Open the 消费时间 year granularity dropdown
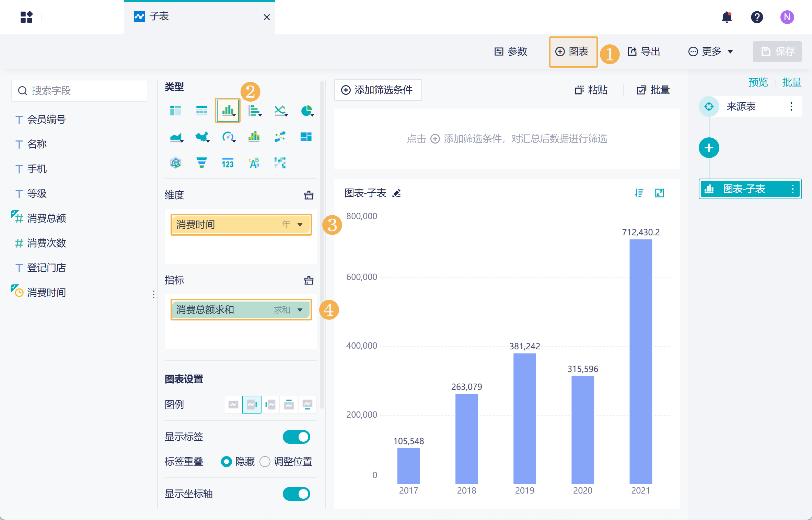The image size is (812, 520). point(300,225)
